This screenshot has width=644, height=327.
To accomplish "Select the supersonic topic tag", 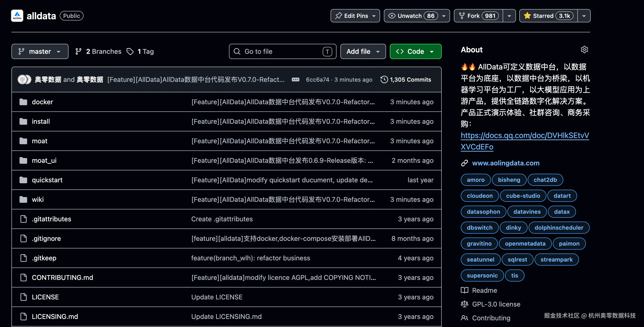I will point(482,276).
